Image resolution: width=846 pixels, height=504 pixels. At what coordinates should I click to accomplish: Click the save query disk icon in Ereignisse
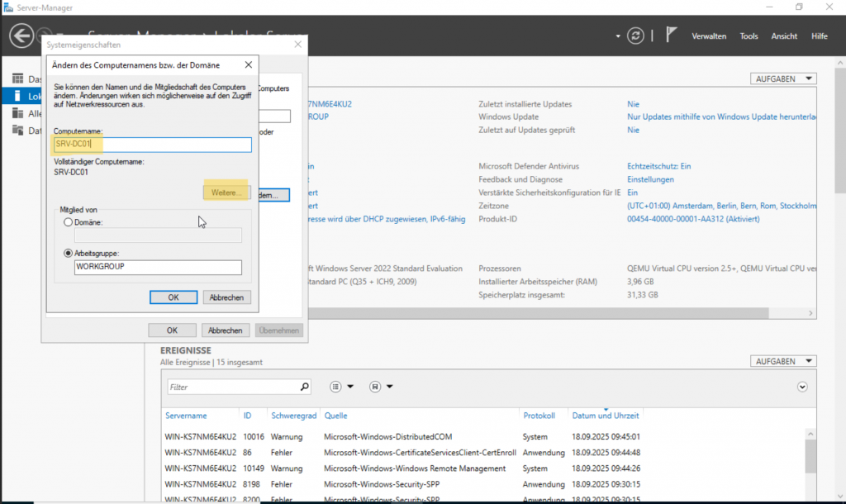click(x=375, y=387)
